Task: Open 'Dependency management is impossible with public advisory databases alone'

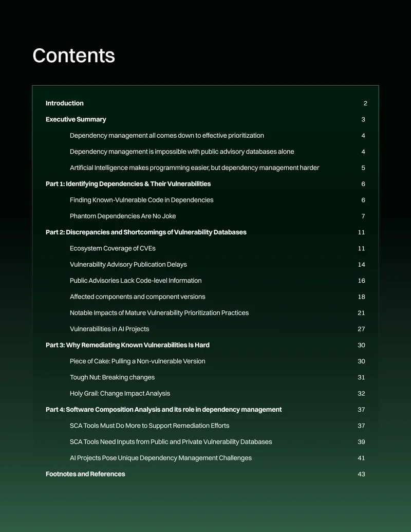Action: (x=182, y=152)
